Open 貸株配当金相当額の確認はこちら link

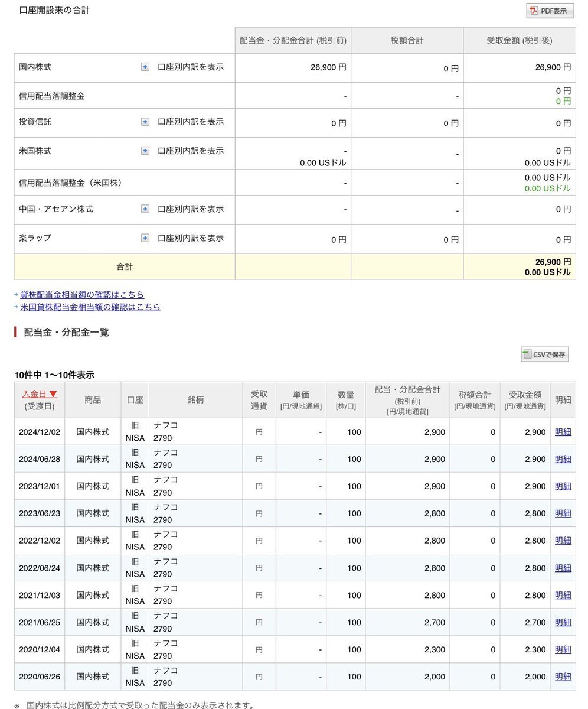82,294
